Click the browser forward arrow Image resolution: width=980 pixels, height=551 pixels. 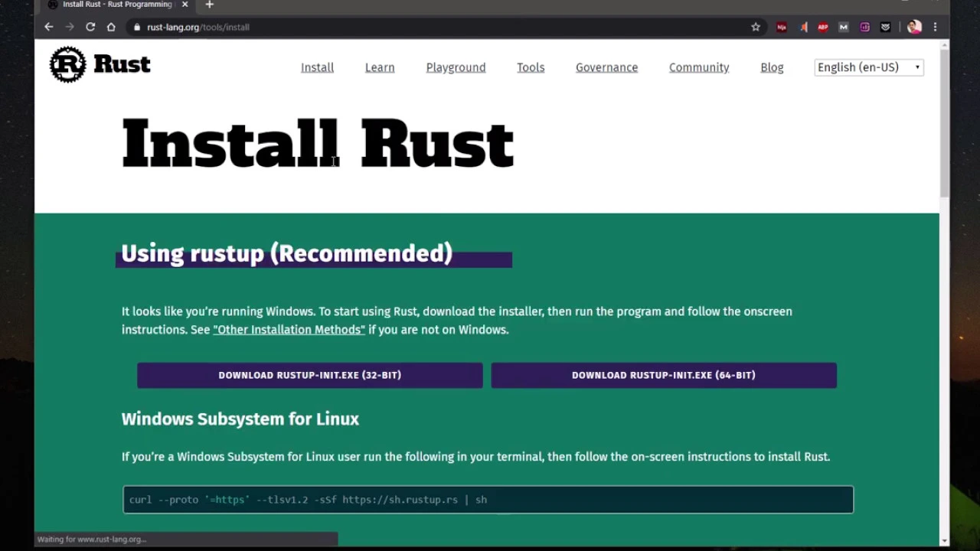tap(70, 27)
